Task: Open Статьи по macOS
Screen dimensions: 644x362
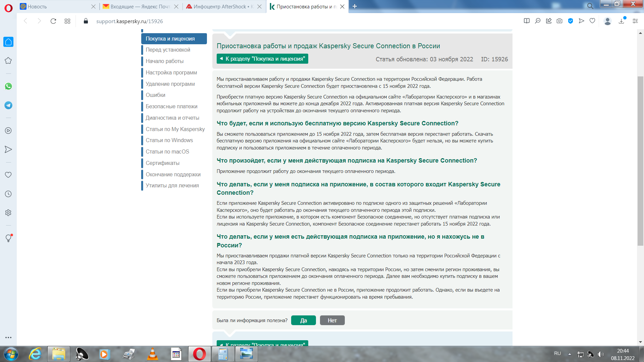Action: tap(167, 152)
